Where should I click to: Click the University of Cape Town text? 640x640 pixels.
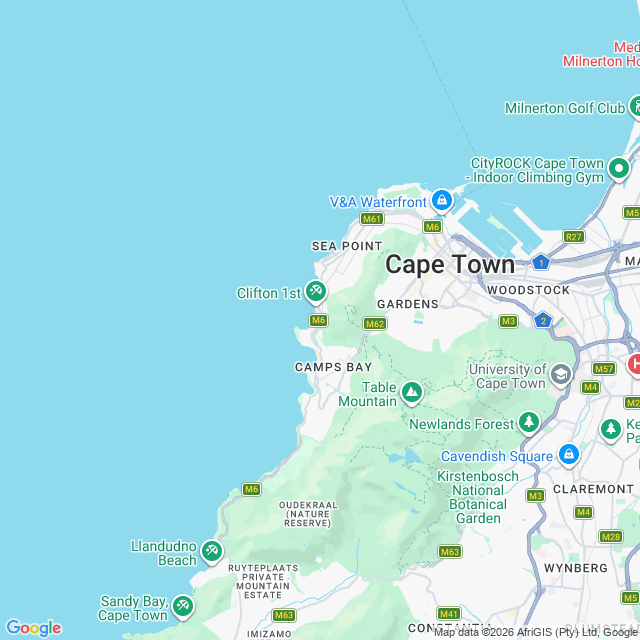[507, 376]
